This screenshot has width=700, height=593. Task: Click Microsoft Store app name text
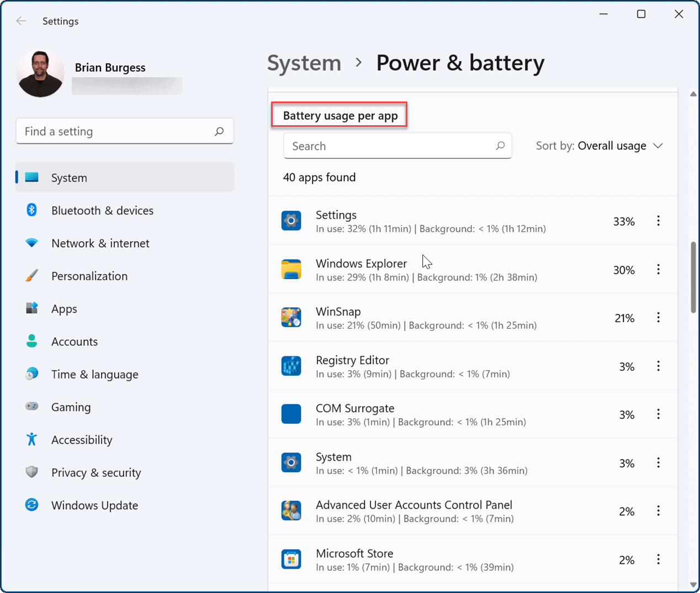pyautogui.click(x=354, y=553)
